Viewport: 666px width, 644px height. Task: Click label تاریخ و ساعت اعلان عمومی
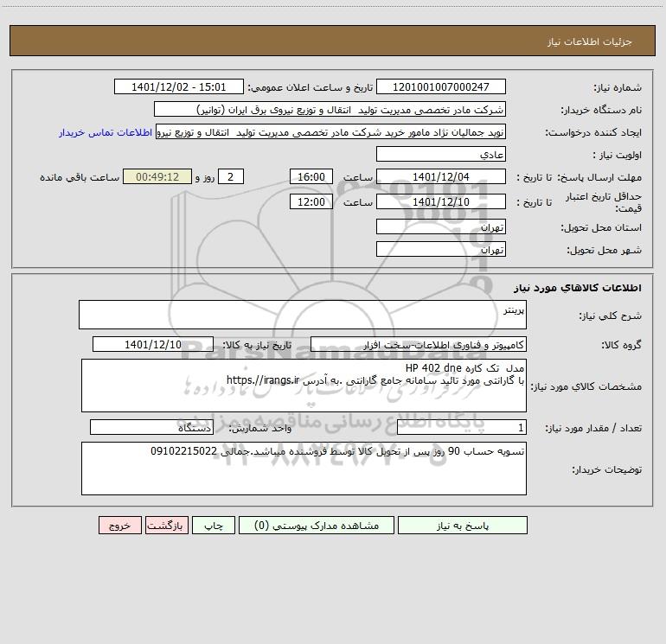click(x=311, y=87)
